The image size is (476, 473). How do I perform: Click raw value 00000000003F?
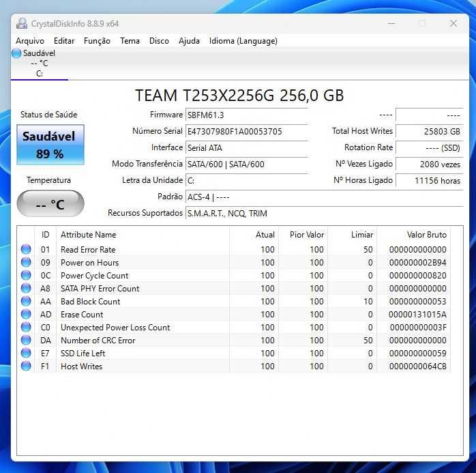[418, 328]
